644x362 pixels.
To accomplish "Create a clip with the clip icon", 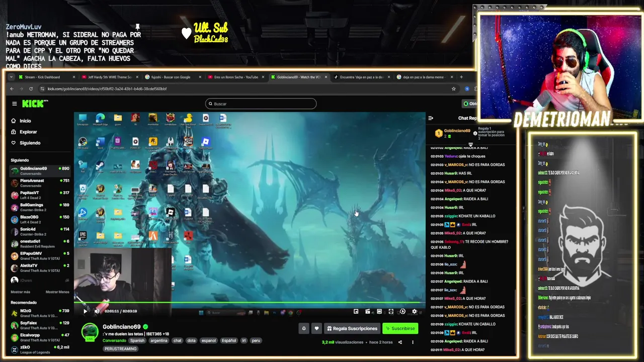I will pyautogui.click(x=368, y=312).
